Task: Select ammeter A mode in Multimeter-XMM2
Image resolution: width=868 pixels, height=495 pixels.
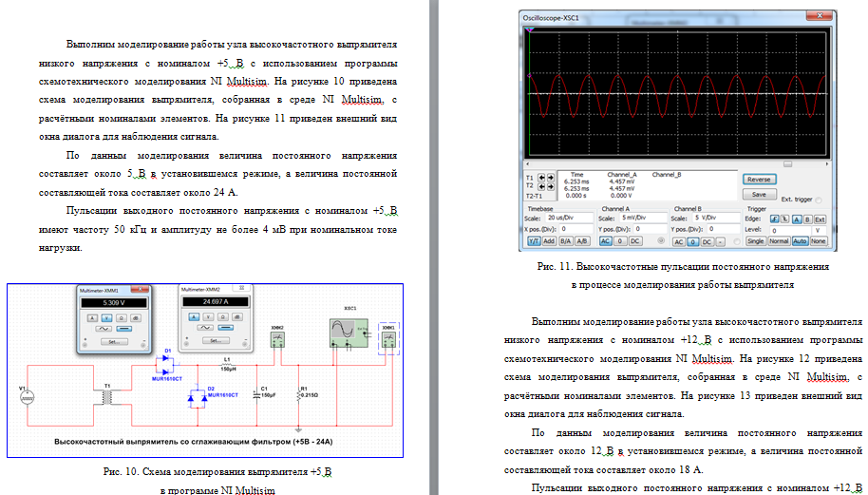Action: [194, 316]
